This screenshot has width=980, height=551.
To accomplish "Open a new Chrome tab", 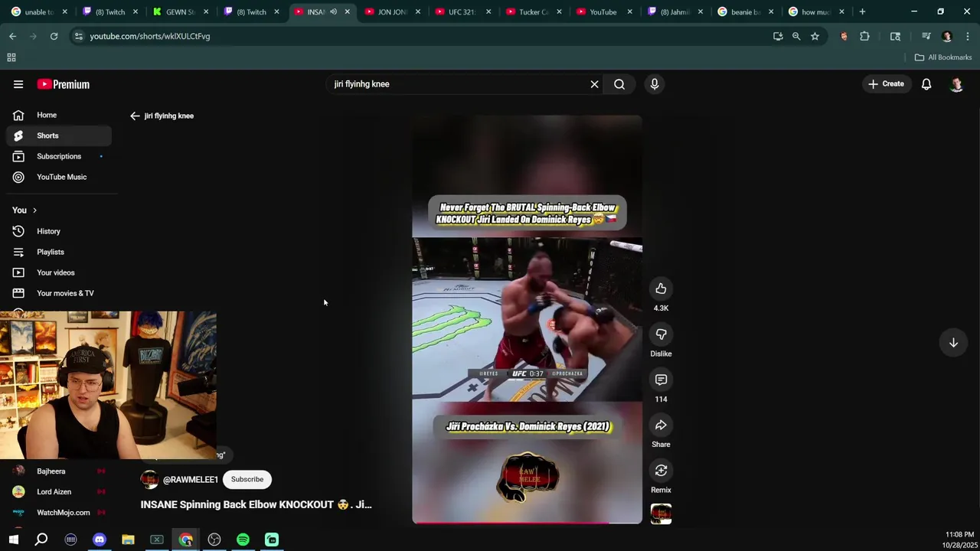I will [x=862, y=11].
